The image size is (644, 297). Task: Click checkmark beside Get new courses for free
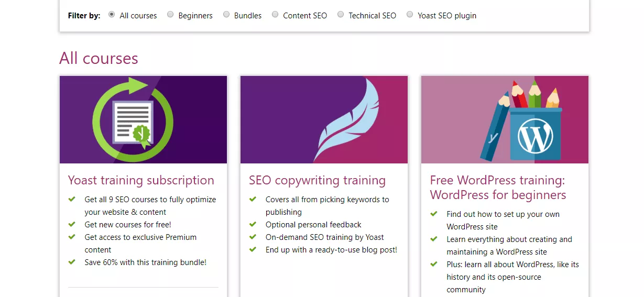coord(72,224)
